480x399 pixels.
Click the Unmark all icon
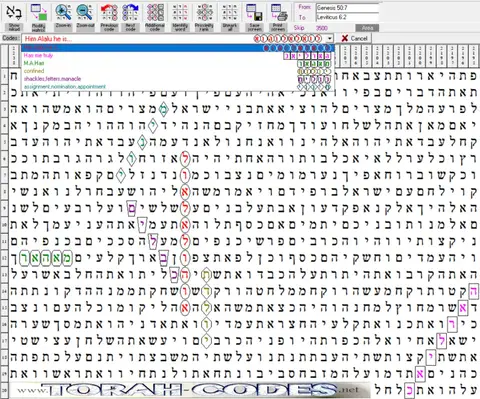coord(230,12)
